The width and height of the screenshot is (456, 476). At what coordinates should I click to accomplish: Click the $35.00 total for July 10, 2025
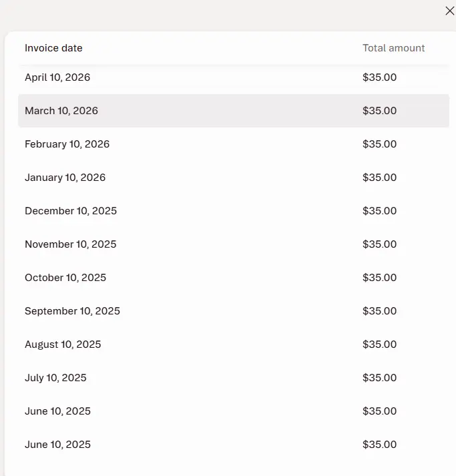tap(379, 378)
